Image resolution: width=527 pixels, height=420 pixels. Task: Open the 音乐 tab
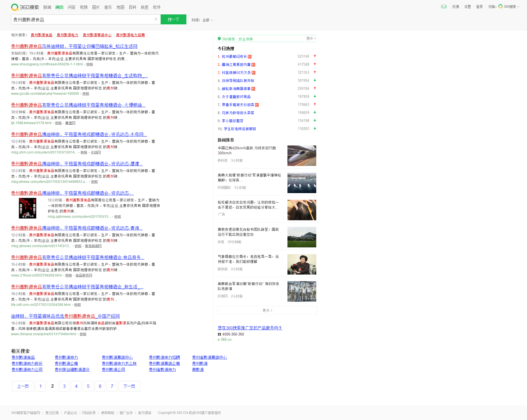click(x=108, y=7)
